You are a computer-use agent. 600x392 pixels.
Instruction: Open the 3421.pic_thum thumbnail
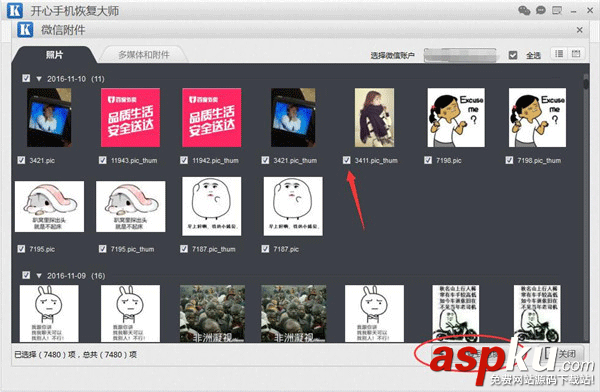pos(293,118)
